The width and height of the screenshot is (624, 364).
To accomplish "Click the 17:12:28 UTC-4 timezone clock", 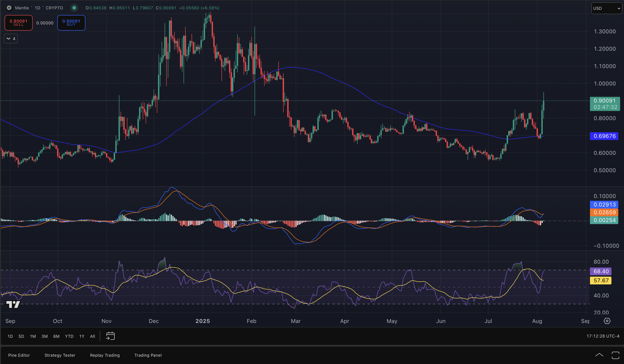I will click(603, 336).
